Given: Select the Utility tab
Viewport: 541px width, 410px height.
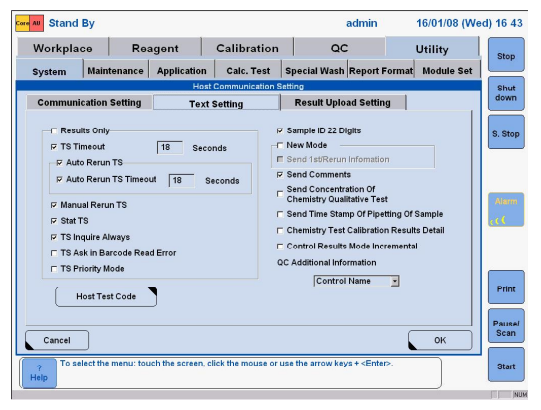Looking at the screenshot, I should 432,49.
